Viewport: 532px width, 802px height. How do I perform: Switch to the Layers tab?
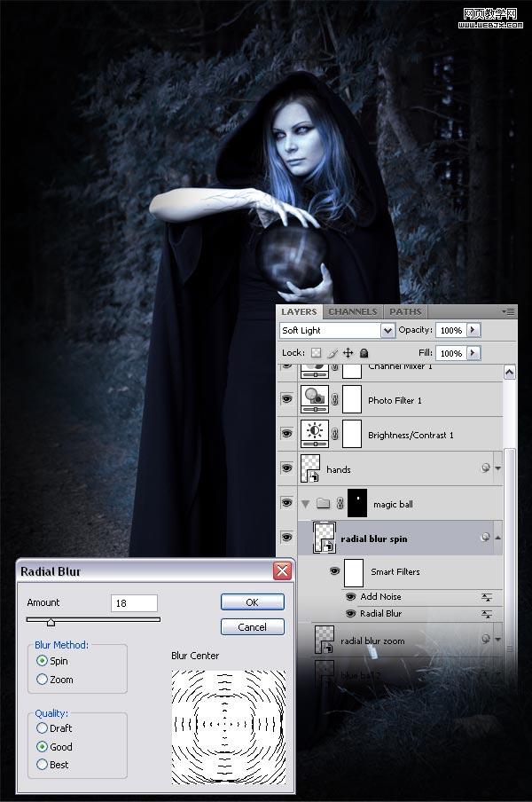[299, 311]
